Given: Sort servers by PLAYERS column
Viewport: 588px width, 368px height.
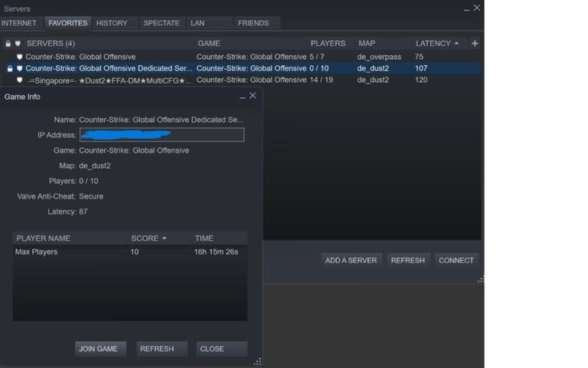Looking at the screenshot, I should point(328,44).
